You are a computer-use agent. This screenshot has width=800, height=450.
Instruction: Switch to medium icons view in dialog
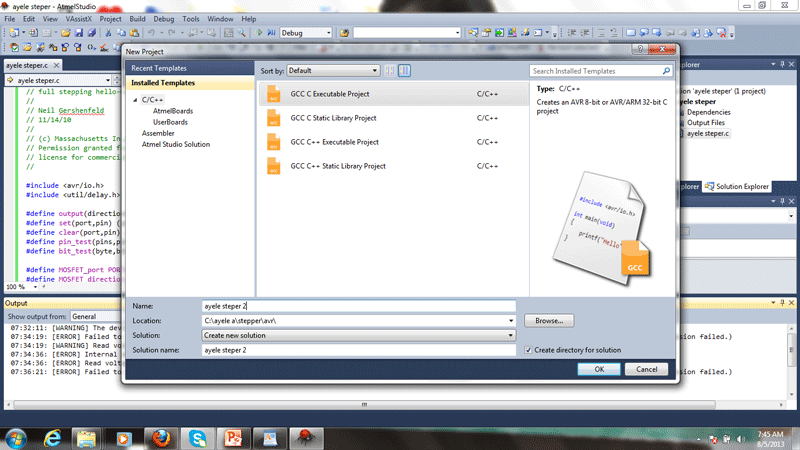(x=404, y=70)
